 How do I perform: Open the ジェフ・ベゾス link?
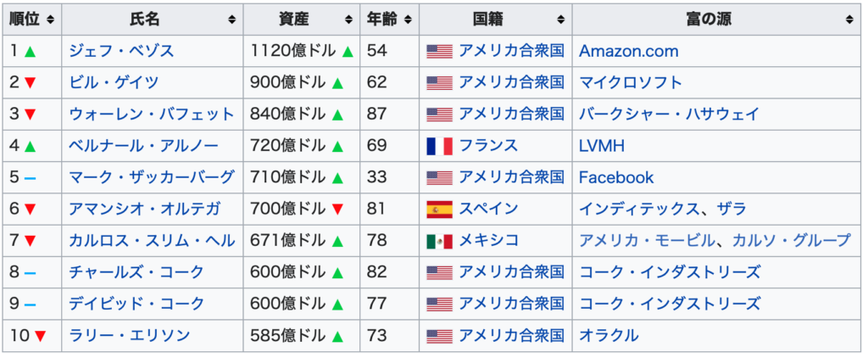(121, 51)
